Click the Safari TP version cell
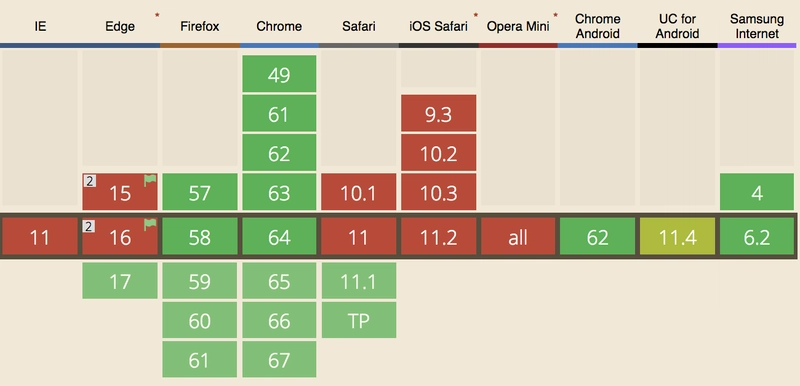800x386 pixels. [x=359, y=320]
